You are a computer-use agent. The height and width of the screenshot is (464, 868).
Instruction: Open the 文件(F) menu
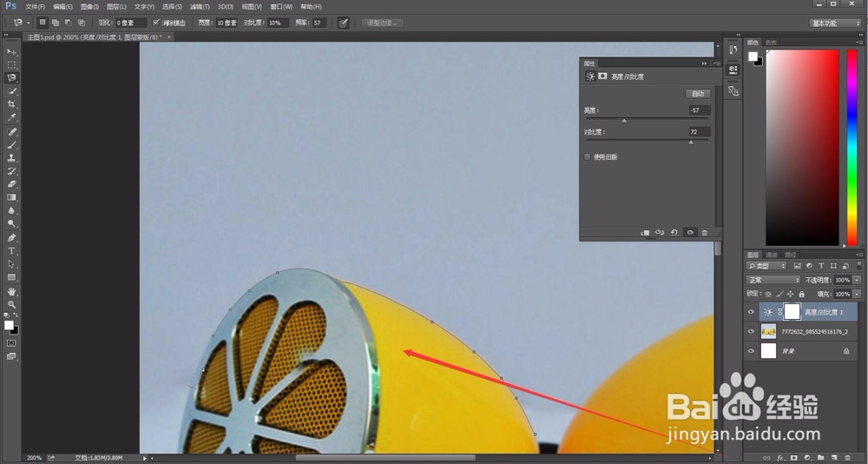coord(35,7)
